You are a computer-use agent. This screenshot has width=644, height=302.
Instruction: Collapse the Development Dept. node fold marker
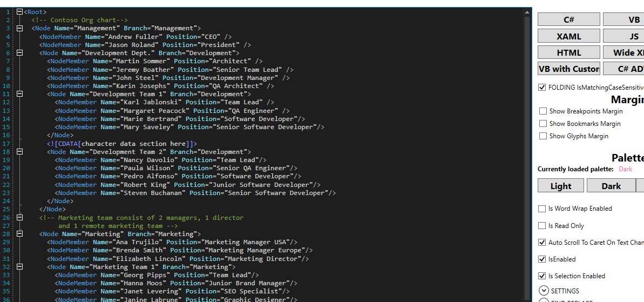(19, 53)
